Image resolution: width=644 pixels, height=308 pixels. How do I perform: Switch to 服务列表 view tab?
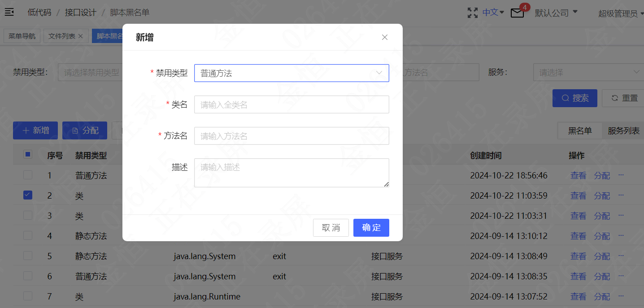[623, 131]
